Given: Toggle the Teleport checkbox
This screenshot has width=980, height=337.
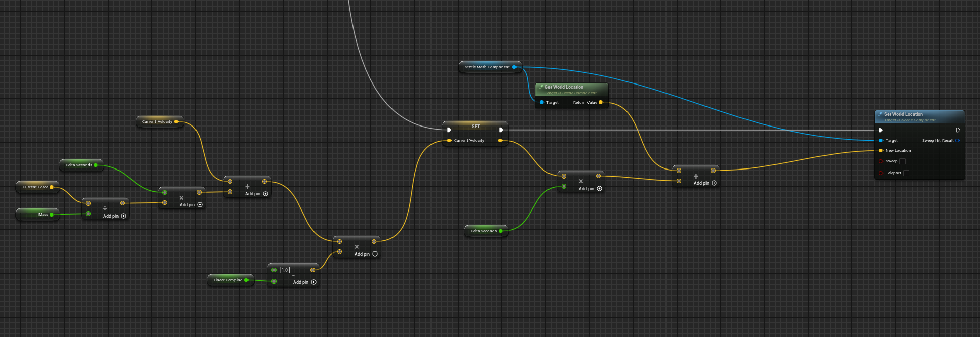Looking at the screenshot, I should [x=906, y=173].
